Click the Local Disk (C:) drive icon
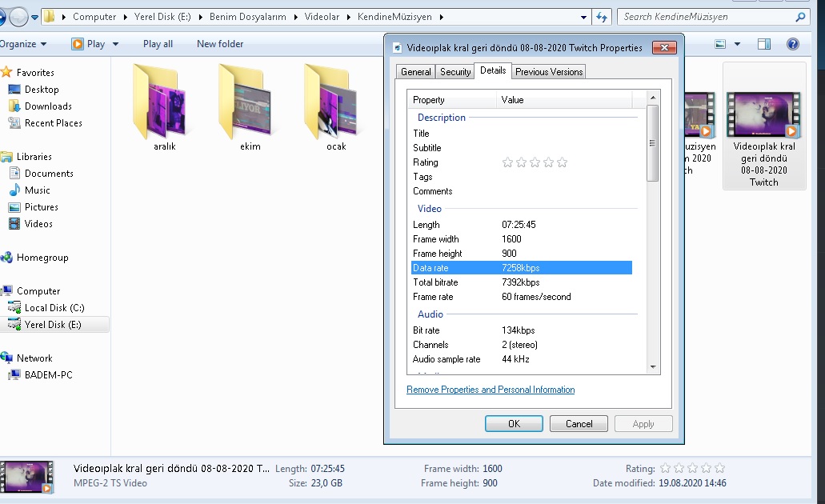The width and height of the screenshot is (825, 504). click(14, 308)
